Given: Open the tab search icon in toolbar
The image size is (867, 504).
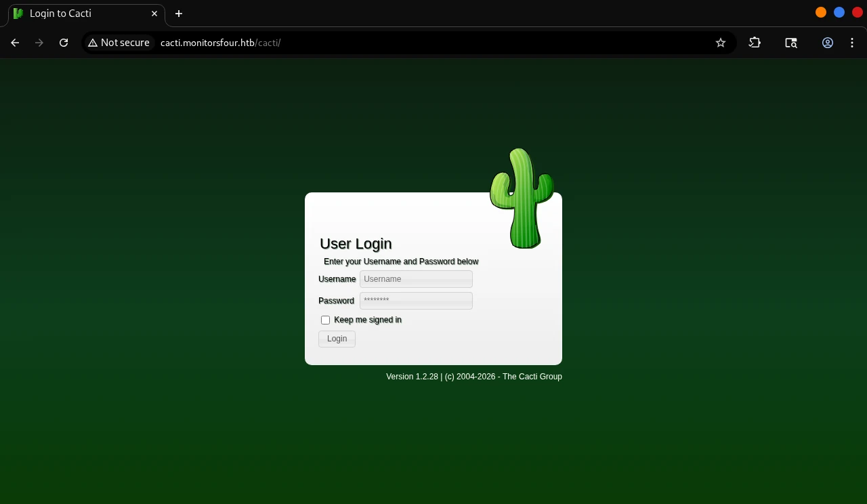Looking at the screenshot, I should click(791, 43).
